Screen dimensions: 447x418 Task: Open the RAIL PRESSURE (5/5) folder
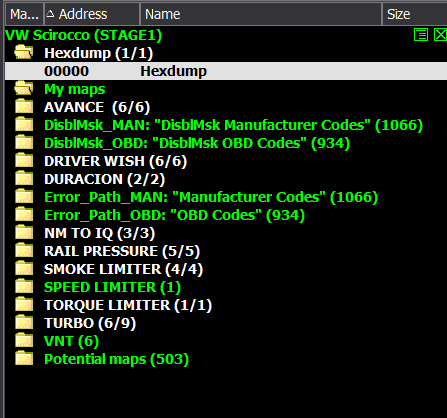coord(122,251)
